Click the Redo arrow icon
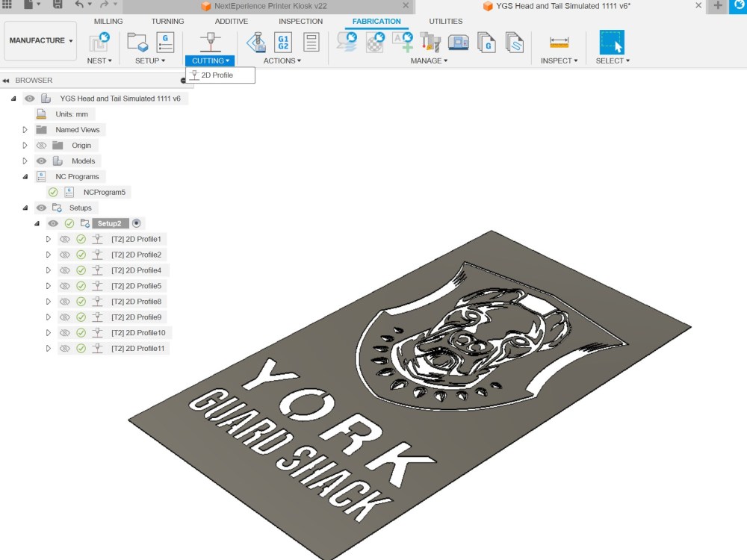The height and width of the screenshot is (560, 747). (105, 4)
